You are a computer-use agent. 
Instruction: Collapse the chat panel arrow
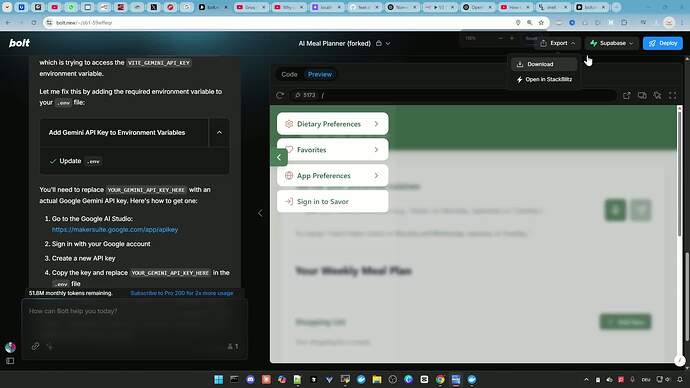(260, 213)
